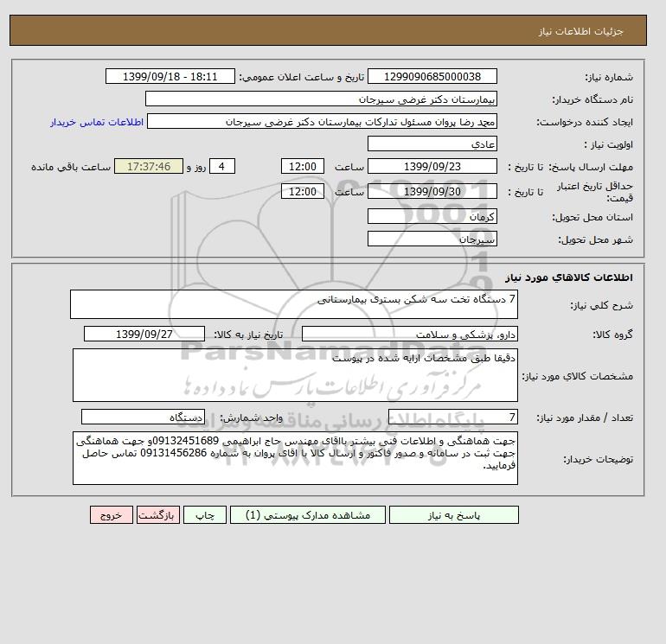Image resolution: width=666 pixels, height=644 pixels.
Task: Click the header title جزئیات اطلاعات نیاز
Action: pyautogui.click(x=580, y=31)
